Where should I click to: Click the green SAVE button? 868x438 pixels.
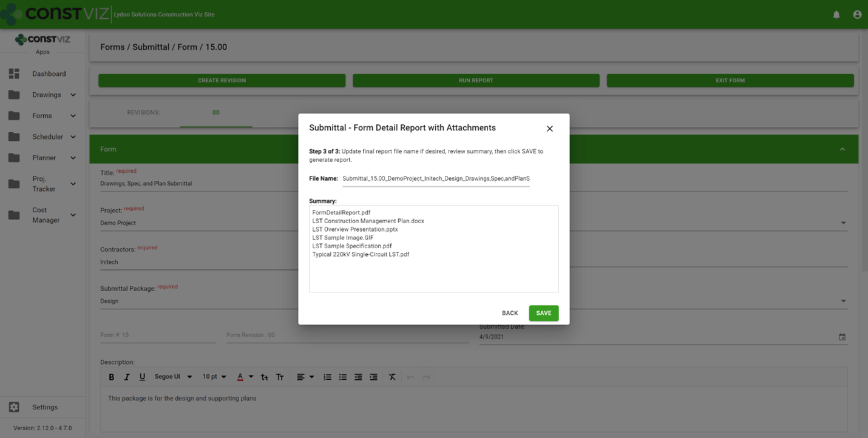543,313
